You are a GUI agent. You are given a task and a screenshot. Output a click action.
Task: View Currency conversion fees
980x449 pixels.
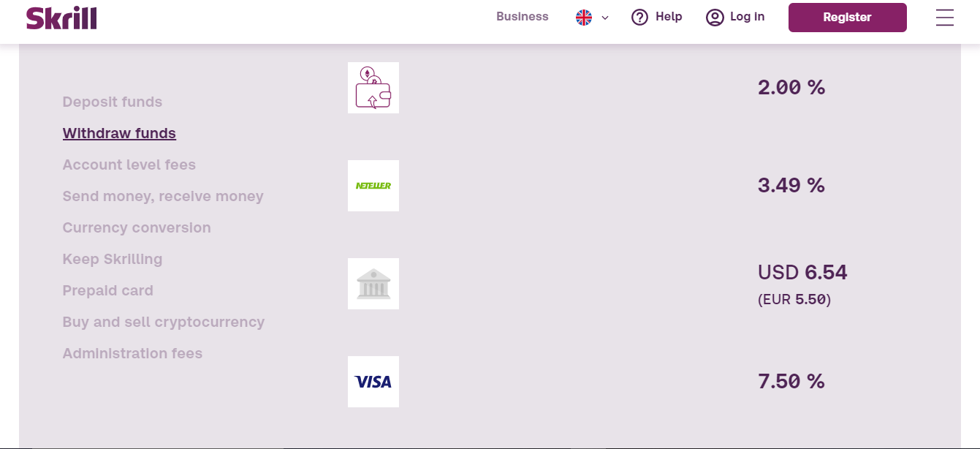coord(137,227)
